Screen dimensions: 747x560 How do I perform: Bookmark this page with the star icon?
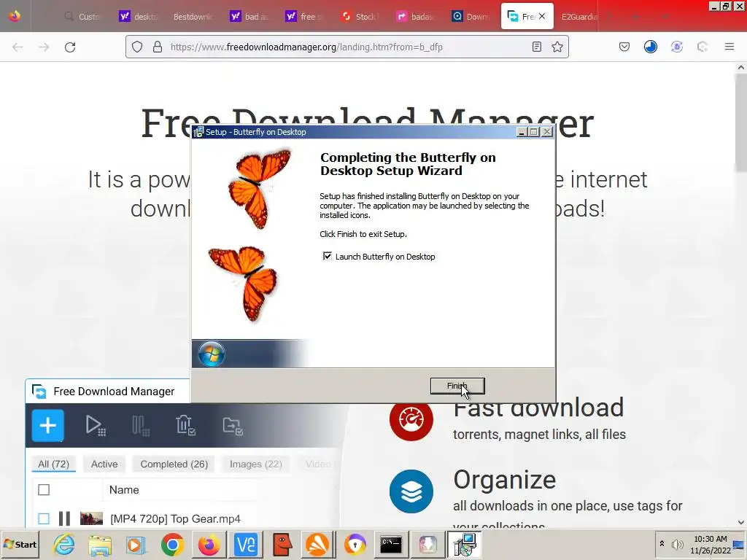click(x=557, y=47)
